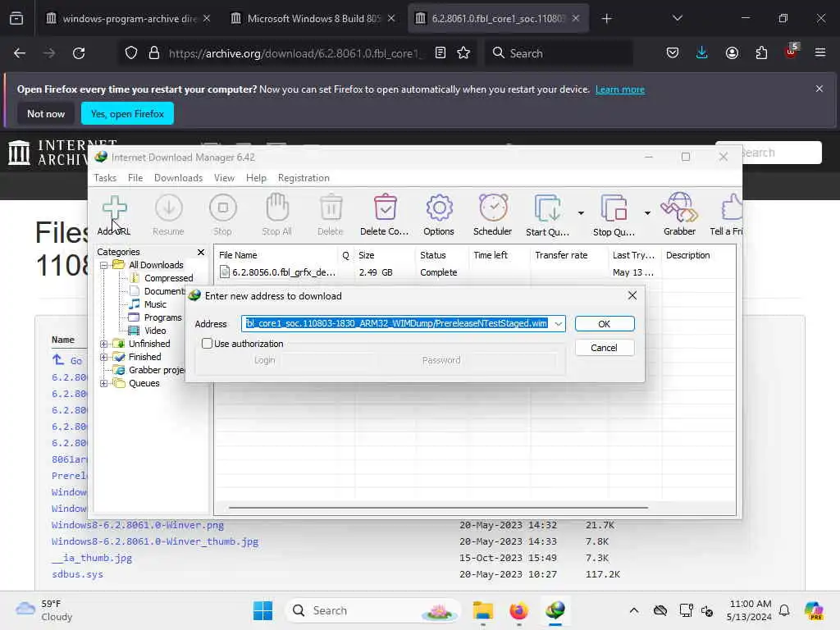Open the Start Queue dropdown arrow
The image size is (840, 630).
click(581, 213)
